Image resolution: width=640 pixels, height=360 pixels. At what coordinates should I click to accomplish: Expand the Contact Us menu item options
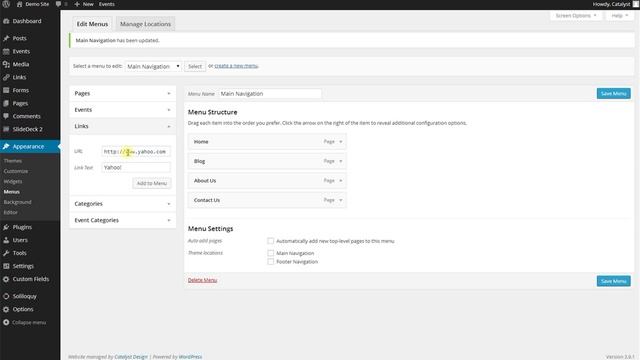[340, 200]
